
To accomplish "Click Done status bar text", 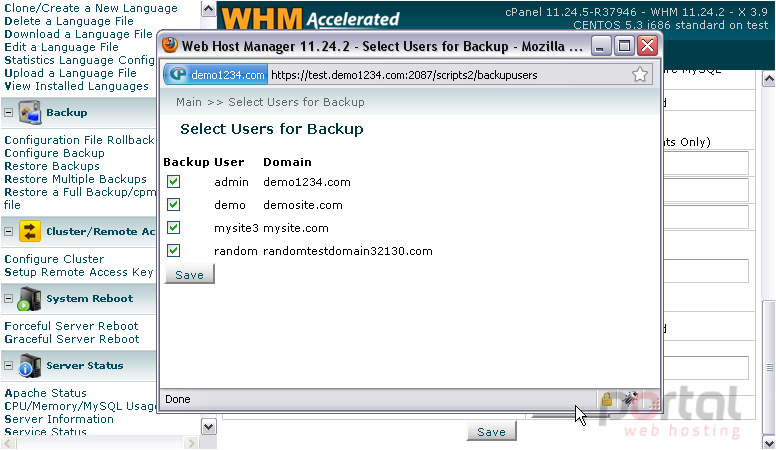I will click(x=178, y=399).
